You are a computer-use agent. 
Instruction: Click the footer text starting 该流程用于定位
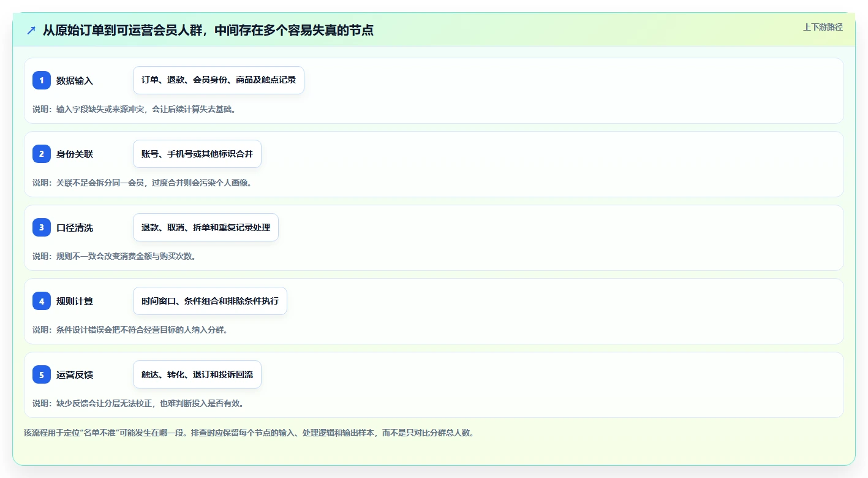tap(249, 433)
